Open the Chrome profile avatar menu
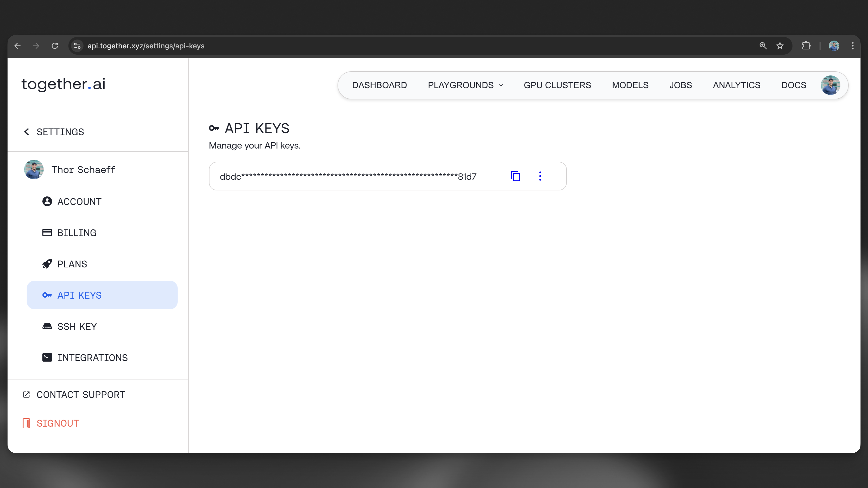The width and height of the screenshot is (868, 488). 834,46
